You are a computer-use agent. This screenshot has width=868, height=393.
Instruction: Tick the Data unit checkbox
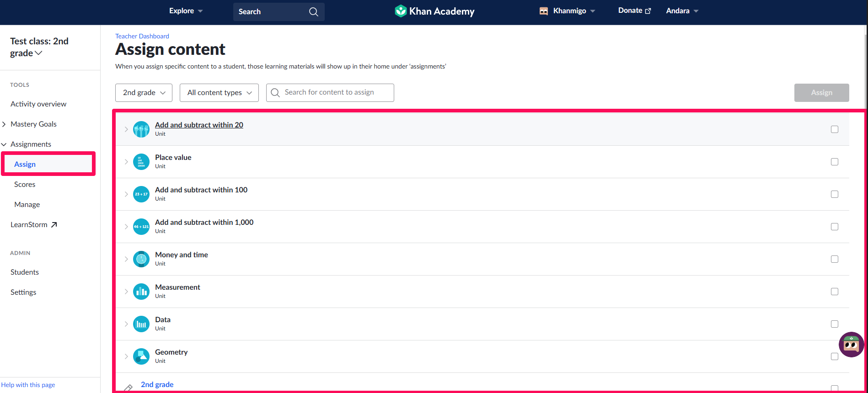point(835,324)
